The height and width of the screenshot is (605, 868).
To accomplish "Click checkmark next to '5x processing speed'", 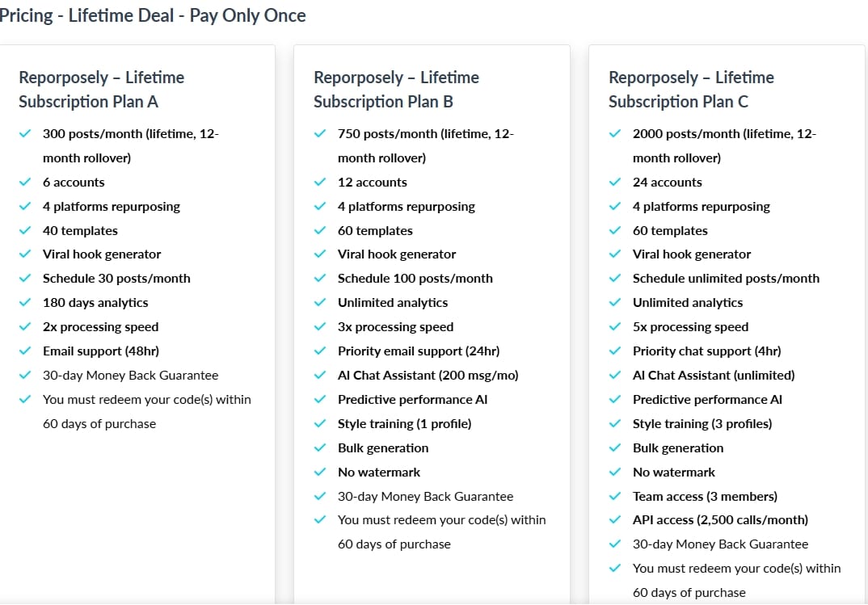I will 615,327.
